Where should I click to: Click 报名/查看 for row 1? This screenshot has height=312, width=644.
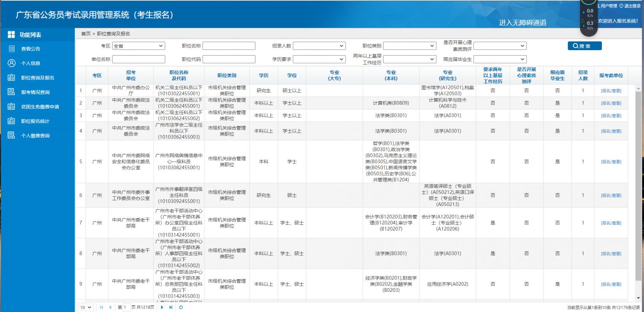click(611, 91)
